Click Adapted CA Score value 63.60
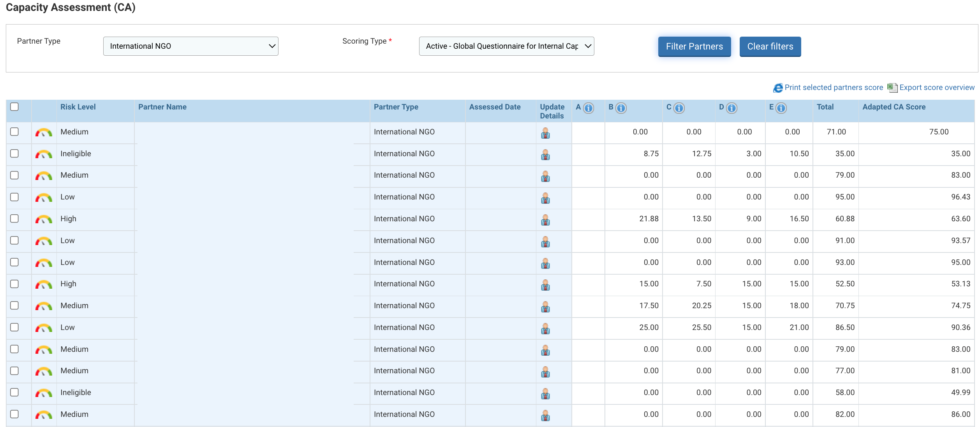This screenshot has height=427, width=980. (x=961, y=219)
